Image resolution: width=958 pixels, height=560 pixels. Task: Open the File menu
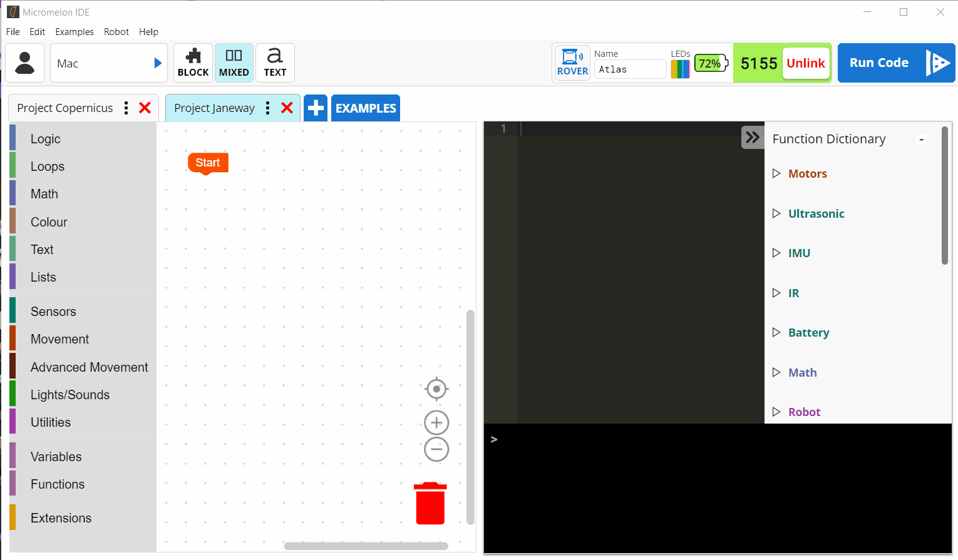(13, 32)
